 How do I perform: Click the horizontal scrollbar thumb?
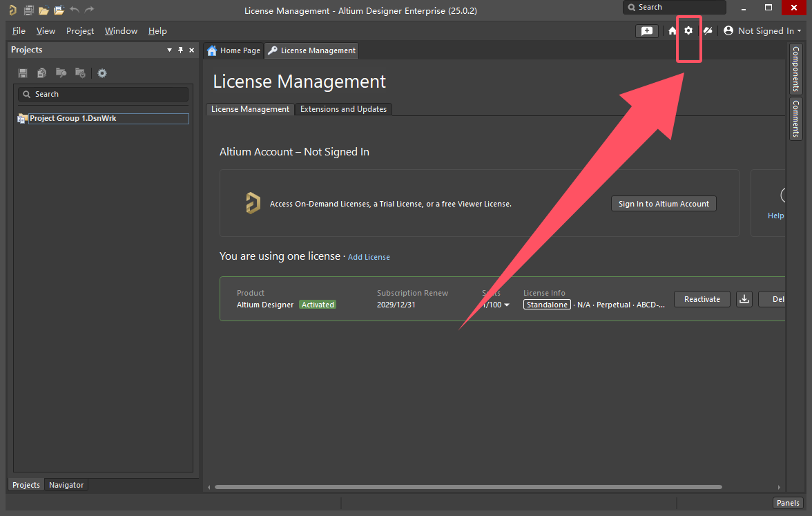pyautogui.click(x=468, y=487)
